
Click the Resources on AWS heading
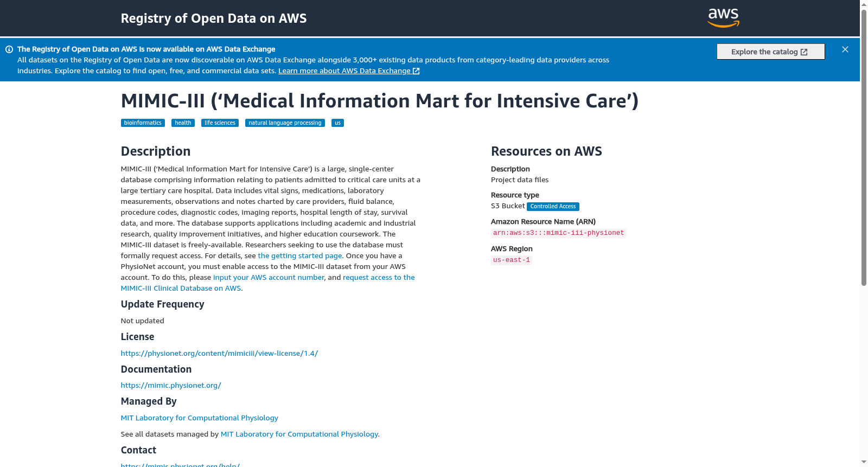[x=546, y=151]
